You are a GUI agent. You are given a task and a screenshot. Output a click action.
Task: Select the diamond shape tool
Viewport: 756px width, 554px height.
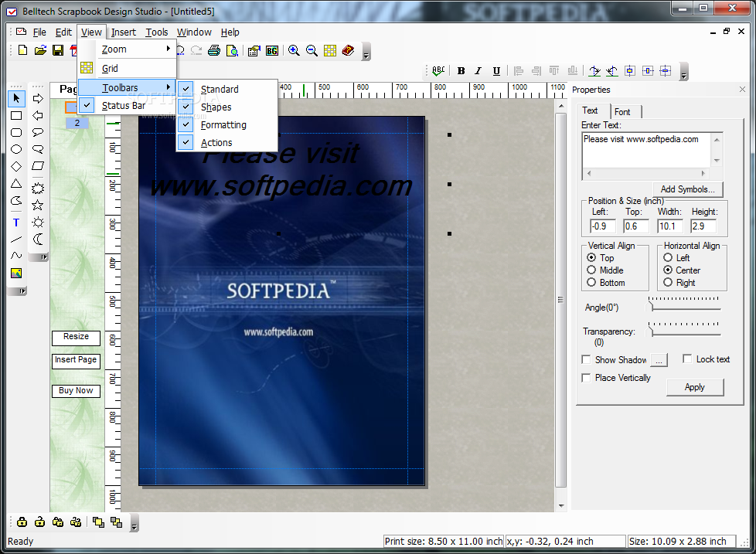pos(16,166)
